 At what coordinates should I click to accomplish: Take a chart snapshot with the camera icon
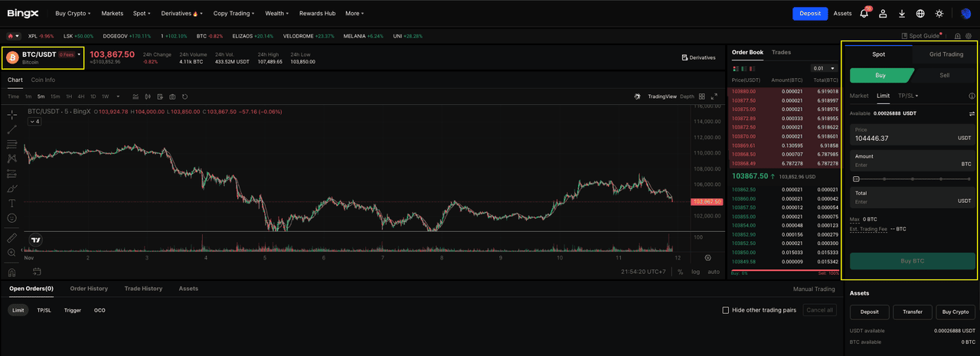tap(172, 96)
